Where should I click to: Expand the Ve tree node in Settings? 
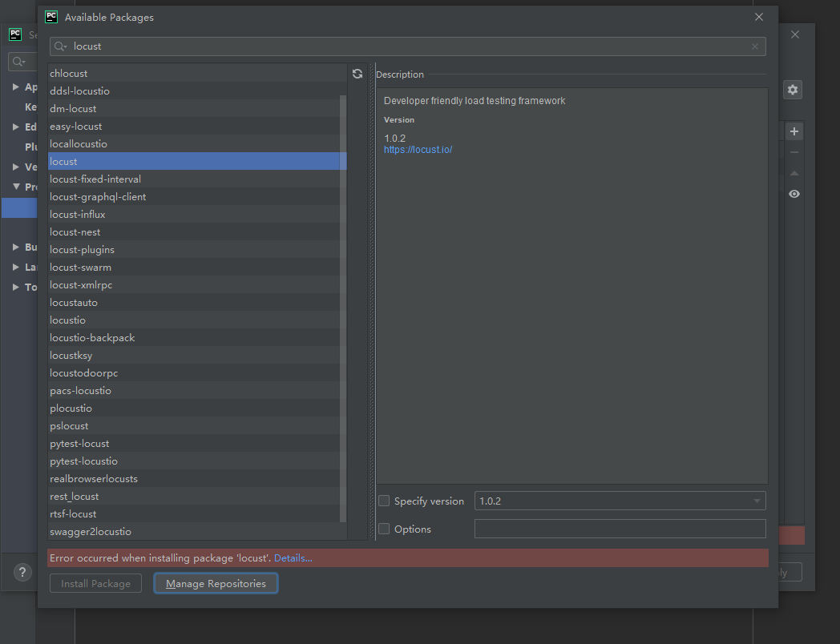tap(16, 167)
